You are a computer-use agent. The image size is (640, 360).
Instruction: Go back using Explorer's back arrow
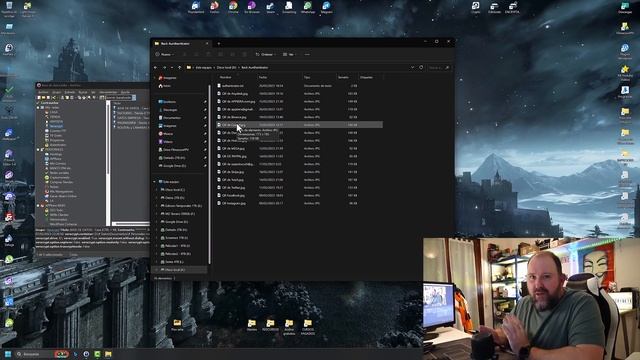pyautogui.click(x=156, y=67)
